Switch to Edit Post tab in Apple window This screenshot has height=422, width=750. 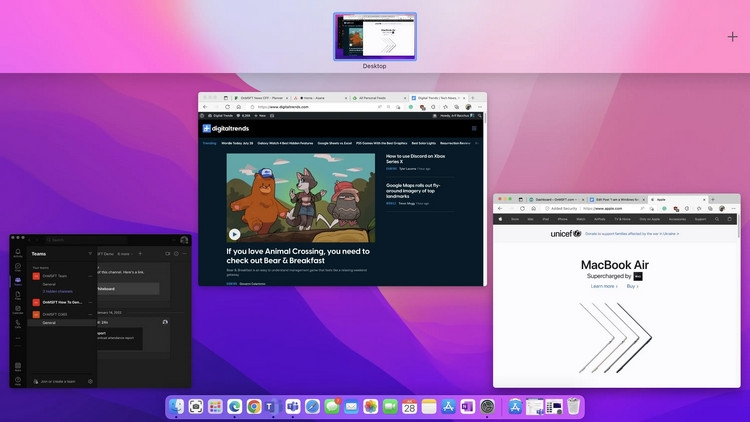(x=617, y=200)
